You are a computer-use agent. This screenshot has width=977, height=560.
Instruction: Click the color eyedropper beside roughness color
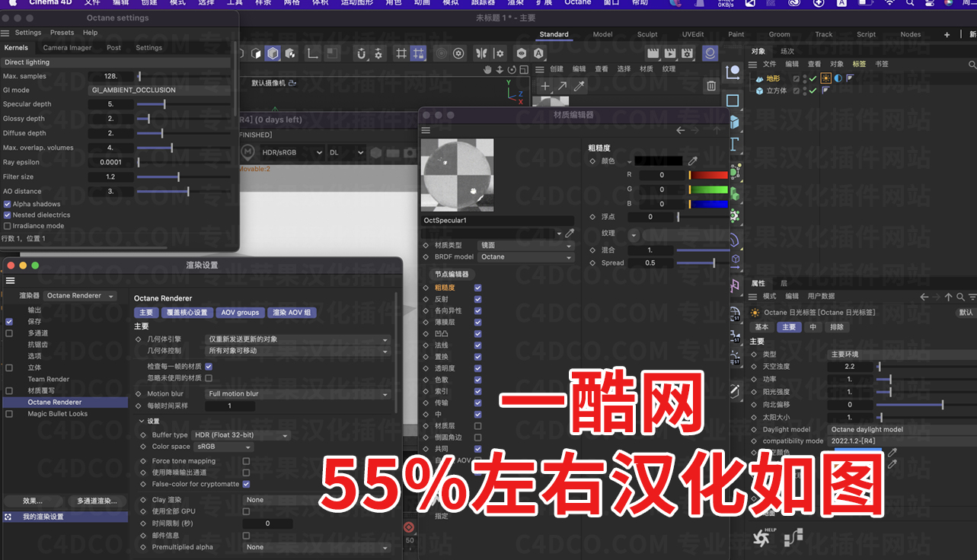[x=692, y=161]
